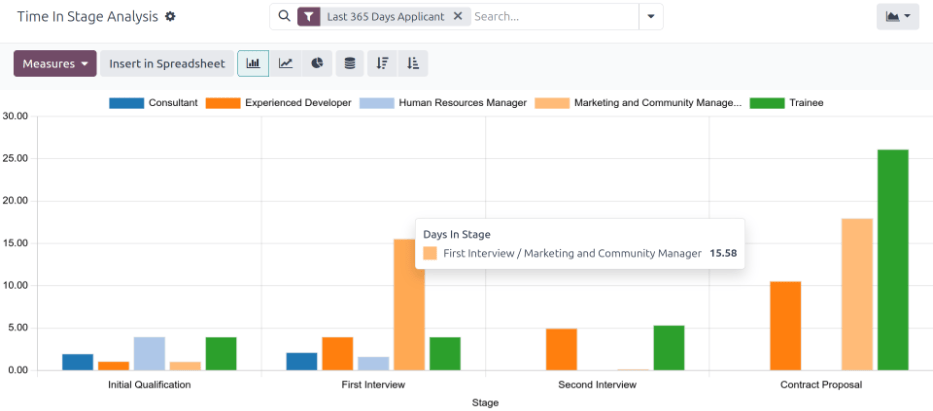Switch to line chart view
Image resolution: width=933 pixels, height=411 pixels.
click(x=285, y=63)
